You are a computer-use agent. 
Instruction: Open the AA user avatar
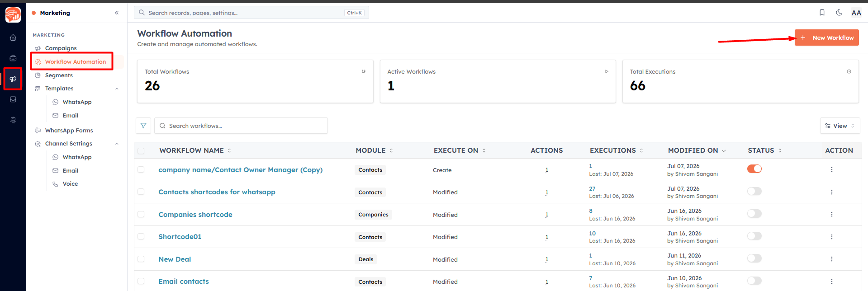coord(856,13)
